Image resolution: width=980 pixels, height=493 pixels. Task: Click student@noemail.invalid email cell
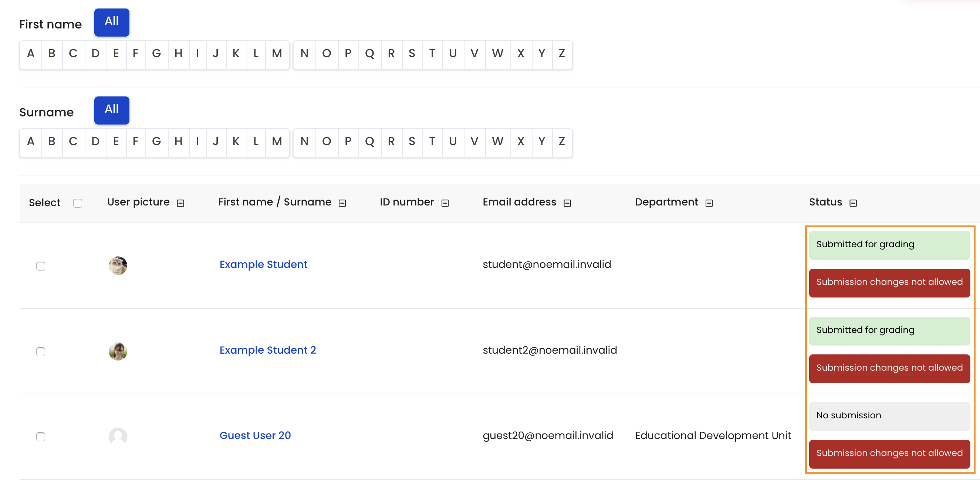coord(547,264)
